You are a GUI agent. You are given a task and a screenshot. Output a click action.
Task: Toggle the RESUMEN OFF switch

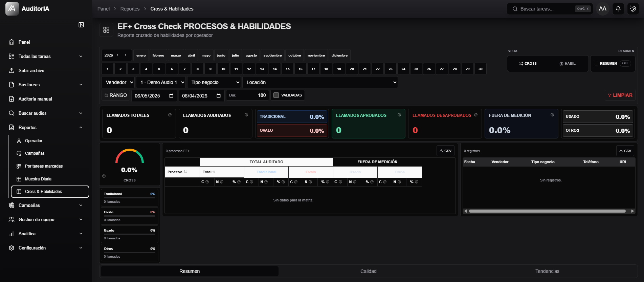[625, 63]
